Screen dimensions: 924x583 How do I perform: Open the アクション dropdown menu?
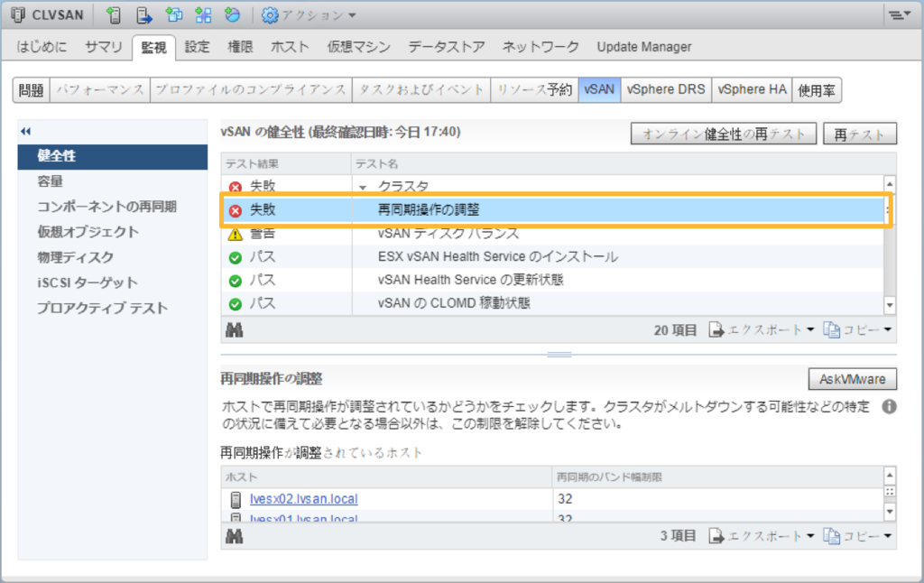point(309,14)
